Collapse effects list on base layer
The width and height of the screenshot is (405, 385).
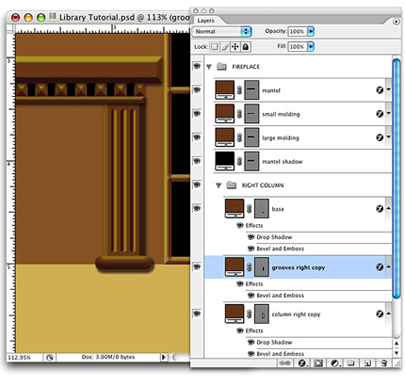click(388, 208)
